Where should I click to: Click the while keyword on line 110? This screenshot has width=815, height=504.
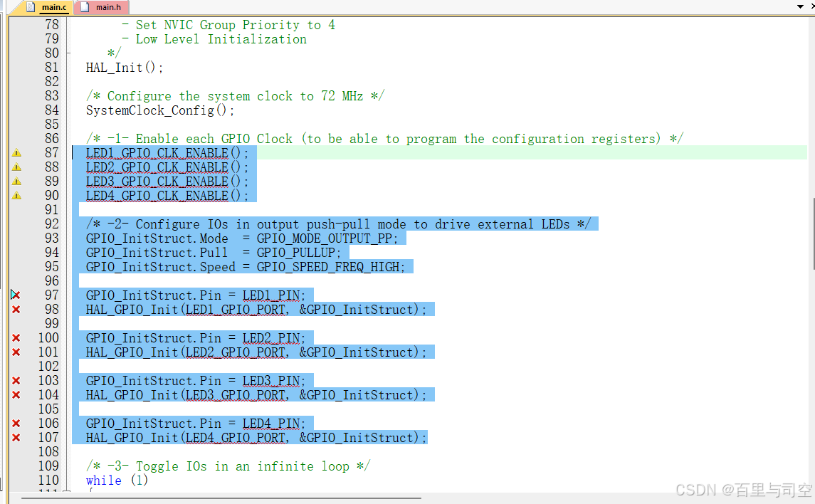pyautogui.click(x=103, y=481)
